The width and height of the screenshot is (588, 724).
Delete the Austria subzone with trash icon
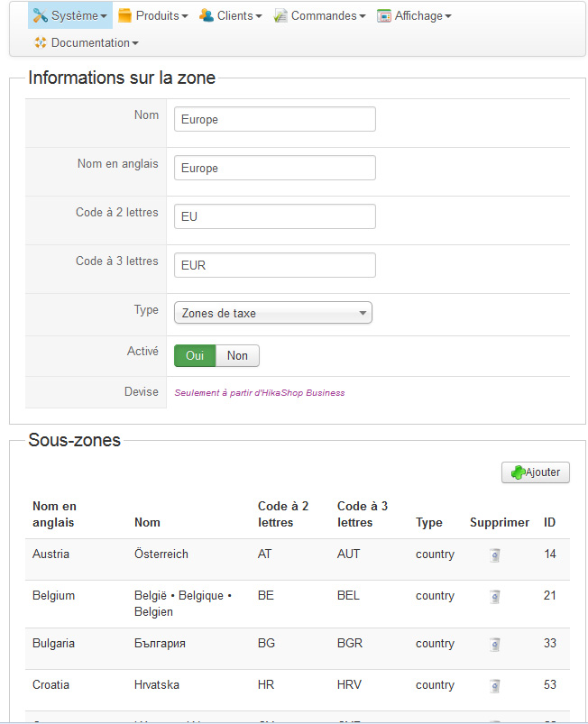[x=494, y=555]
